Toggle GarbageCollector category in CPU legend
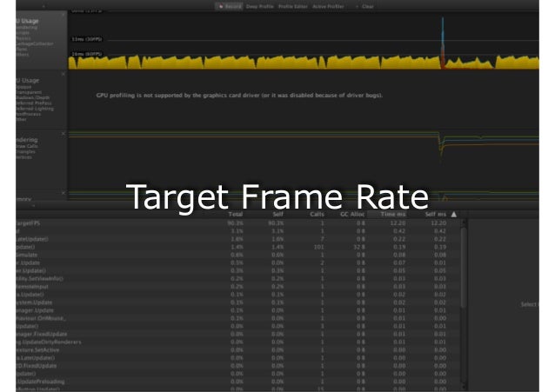 tap(35, 43)
